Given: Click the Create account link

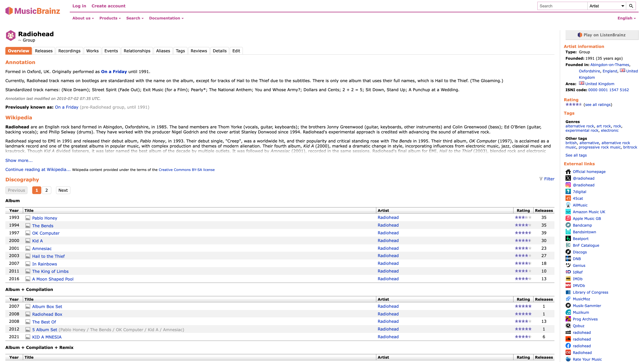Looking at the screenshot, I should (x=109, y=6).
